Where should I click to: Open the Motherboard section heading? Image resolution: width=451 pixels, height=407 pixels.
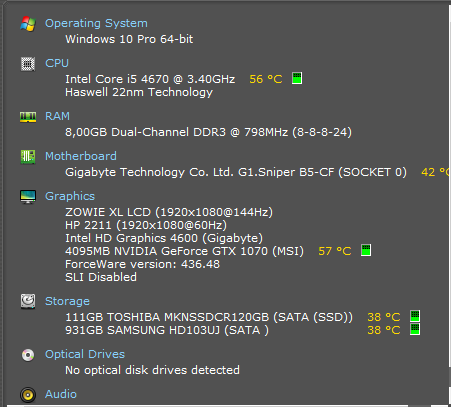(81, 156)
